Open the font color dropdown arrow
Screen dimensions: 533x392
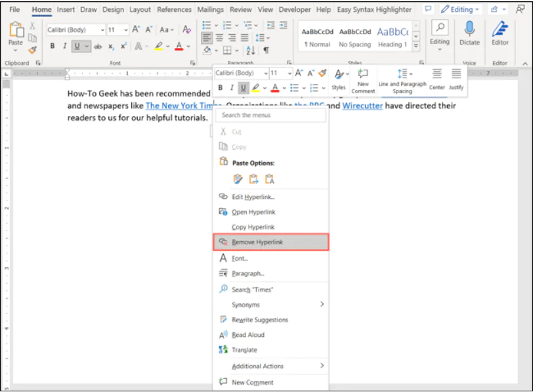[x=188, y=47]
